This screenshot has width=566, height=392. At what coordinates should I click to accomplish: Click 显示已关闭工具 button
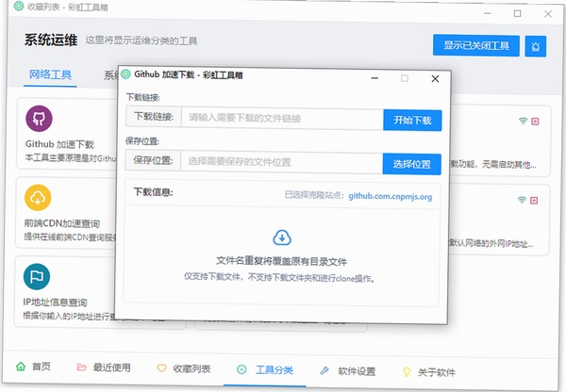(x=476, y=45)
